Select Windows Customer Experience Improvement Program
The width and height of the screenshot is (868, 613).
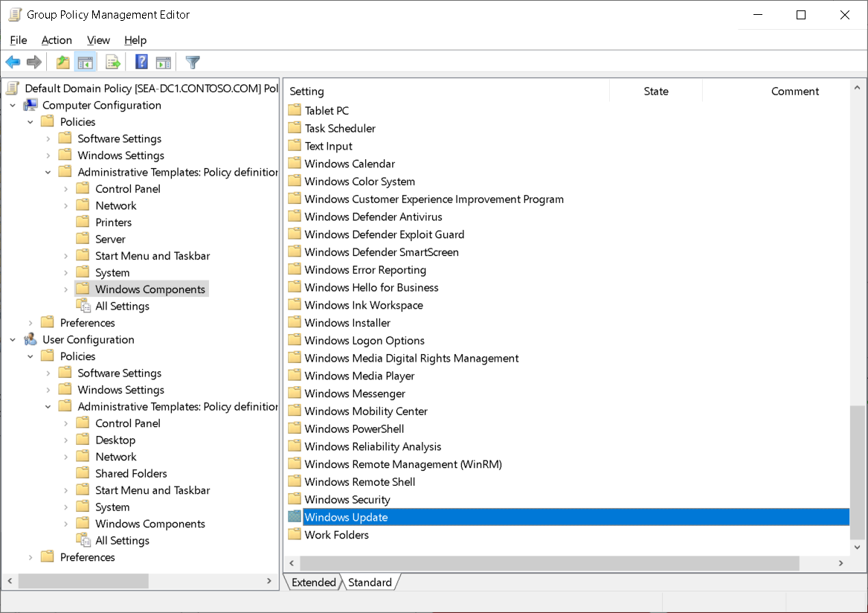[x=434, y=199]
